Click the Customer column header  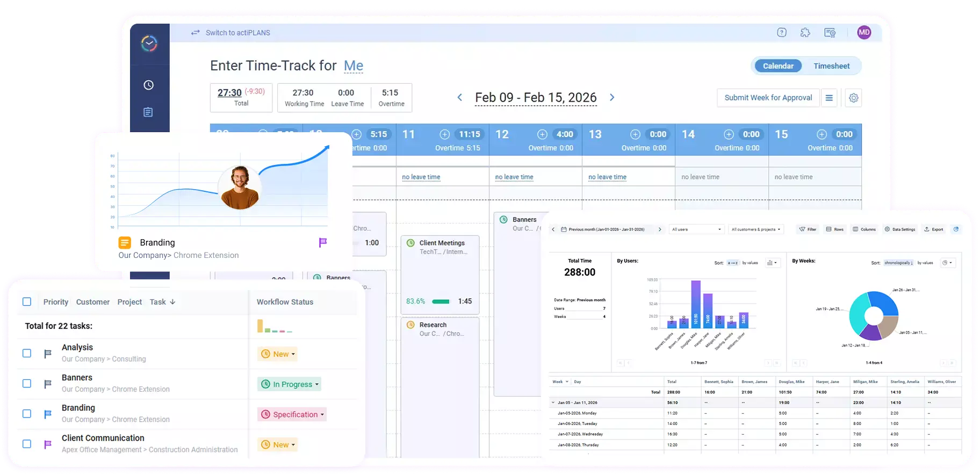pyautogui.click(x=93, y=302)
